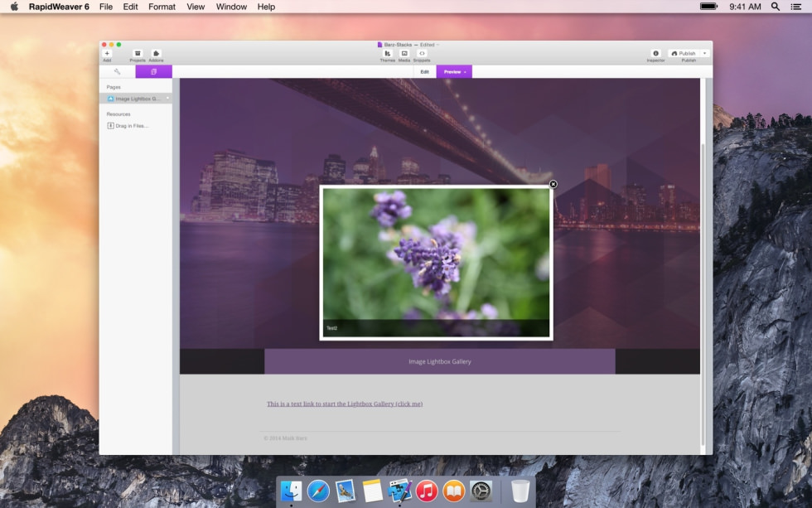Open the Media browser icon
This screenshot has width=812, height=508.
tap(404, 53)
